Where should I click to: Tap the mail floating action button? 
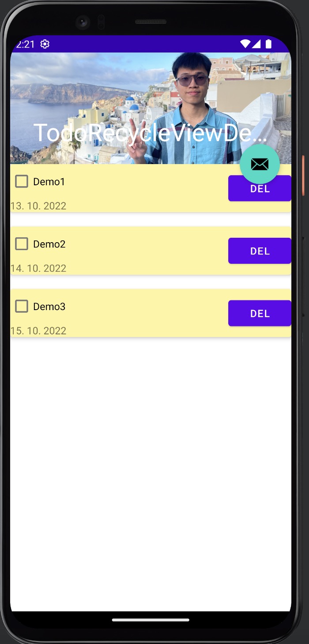point(260,164)
